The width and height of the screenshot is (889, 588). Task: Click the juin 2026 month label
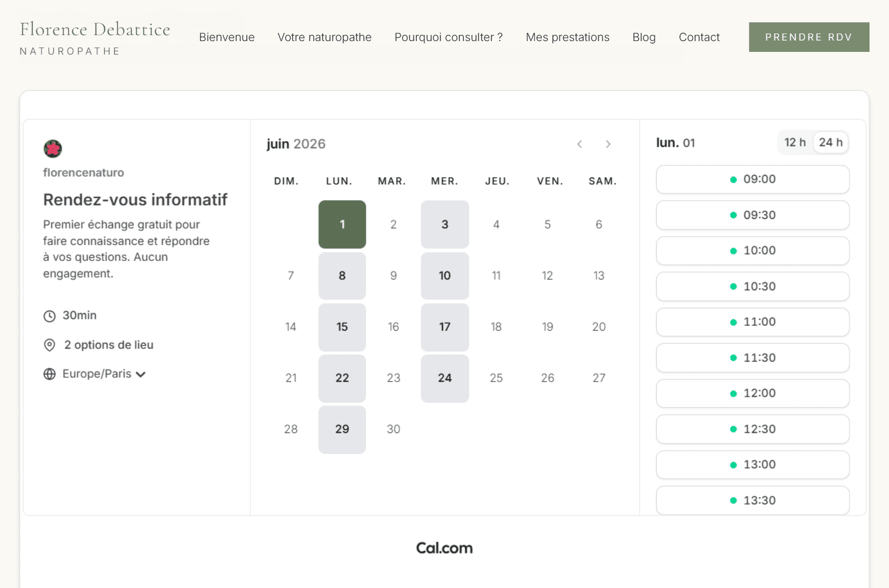[x=296, y=144]
